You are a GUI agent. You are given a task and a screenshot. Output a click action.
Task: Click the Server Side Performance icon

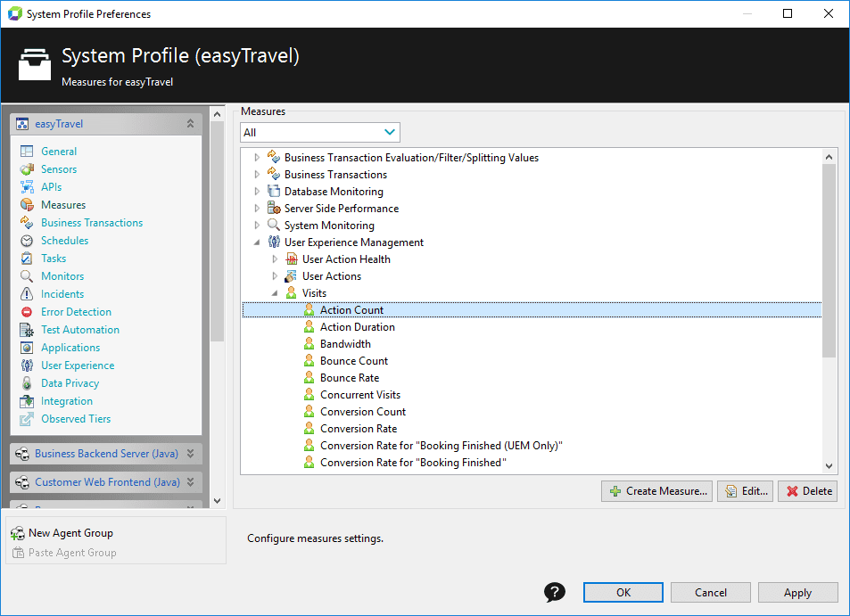point(274,208)
